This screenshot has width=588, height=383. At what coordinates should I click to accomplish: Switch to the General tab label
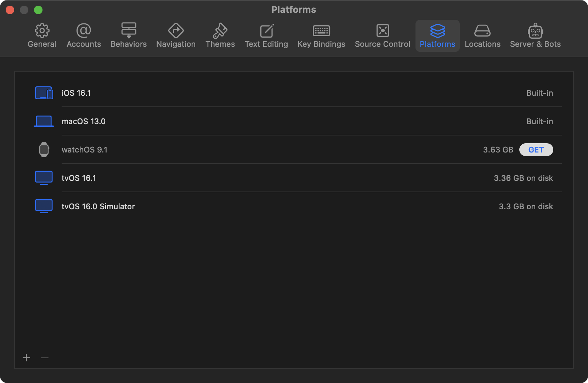(x=42, y=44)
